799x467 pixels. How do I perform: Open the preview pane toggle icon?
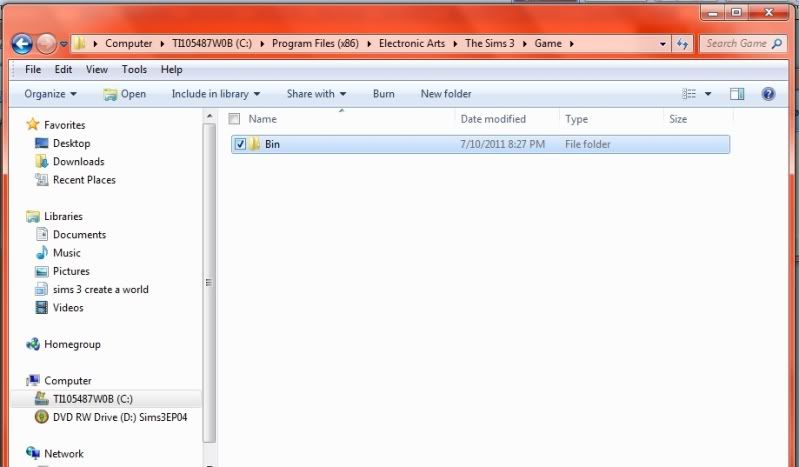pyautogui.click(x=737, y=94)
